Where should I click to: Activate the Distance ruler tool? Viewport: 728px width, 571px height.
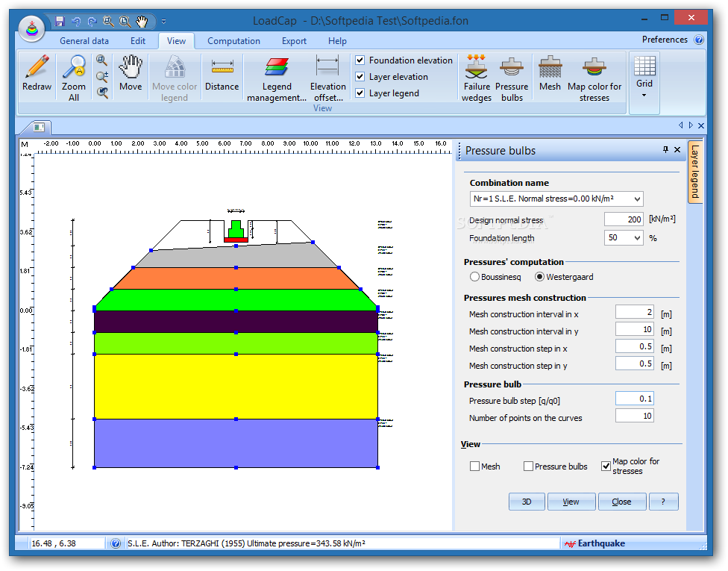click(222, 66)
